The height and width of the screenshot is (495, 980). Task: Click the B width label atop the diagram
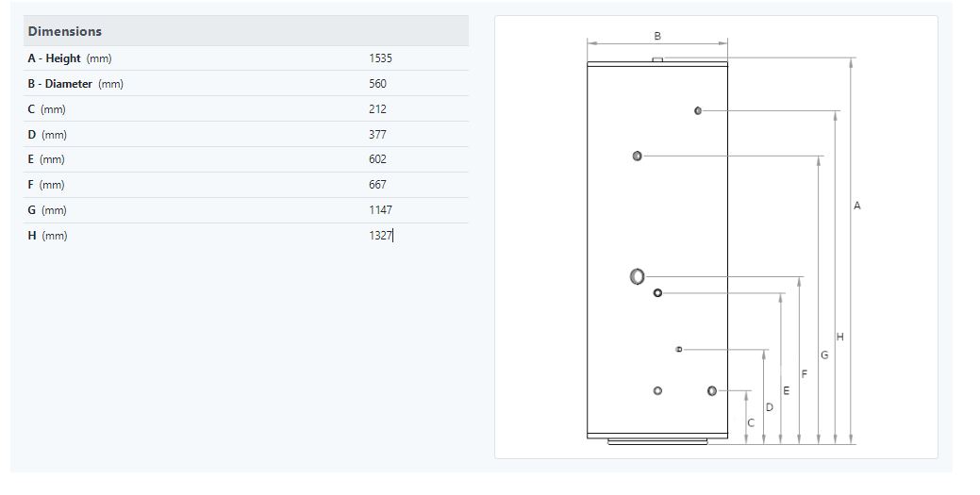(657, 36)
